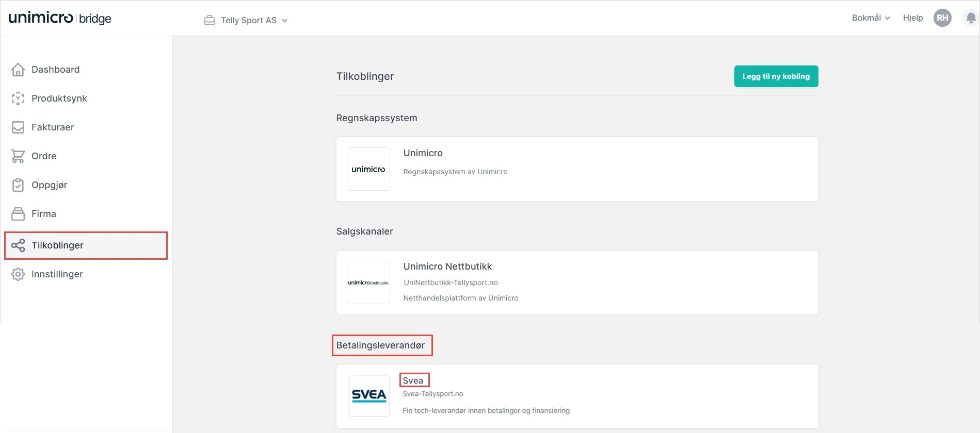980x433 pixels.
Task: Click the Unimicro Nettbutikk logo thumbnail
Action: [x=368, y=282]
